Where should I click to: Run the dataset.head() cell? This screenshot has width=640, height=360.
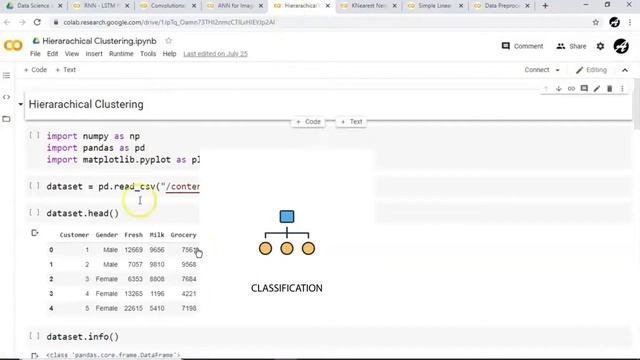click(35, 213)
